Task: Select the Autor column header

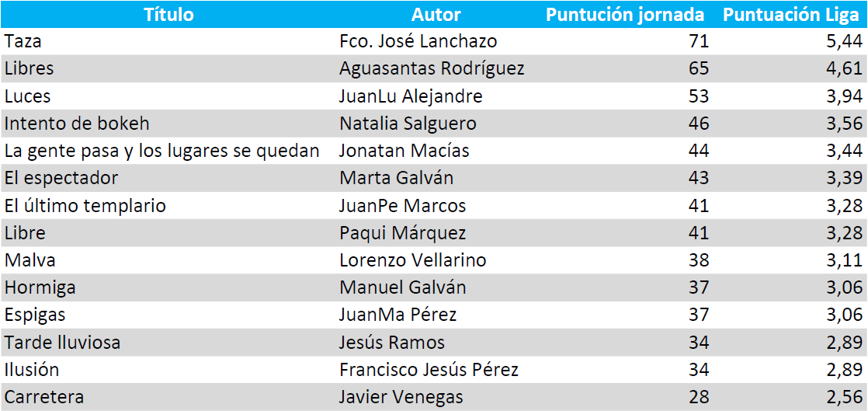Action: 436,15
